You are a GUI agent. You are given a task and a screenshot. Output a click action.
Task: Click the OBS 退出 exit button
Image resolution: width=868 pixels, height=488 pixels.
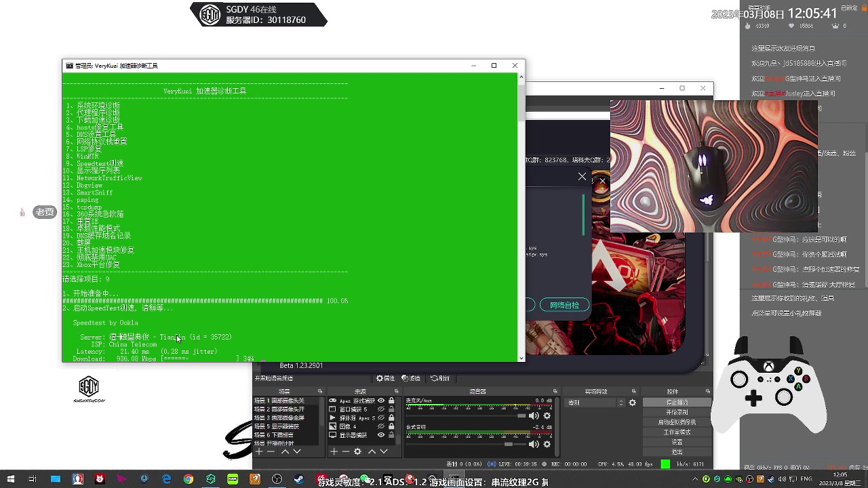point(677,451)
